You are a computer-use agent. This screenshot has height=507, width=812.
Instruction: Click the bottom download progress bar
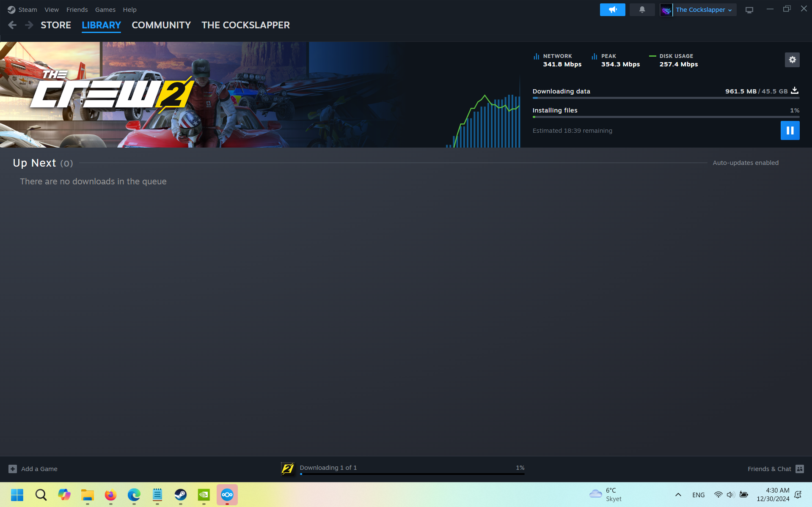(412, 474)
